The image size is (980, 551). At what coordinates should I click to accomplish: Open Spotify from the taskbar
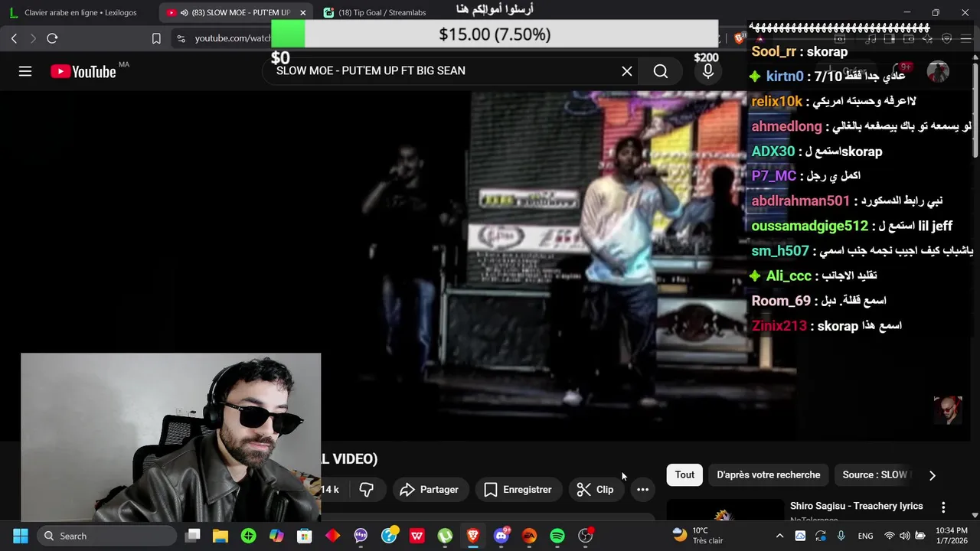click(557, 536)
